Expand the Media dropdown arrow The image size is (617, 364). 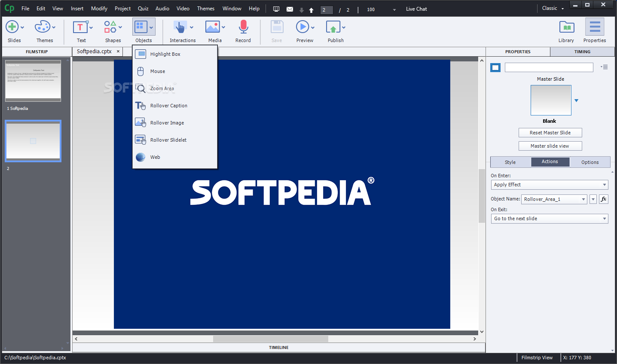[x=223, y=27]
